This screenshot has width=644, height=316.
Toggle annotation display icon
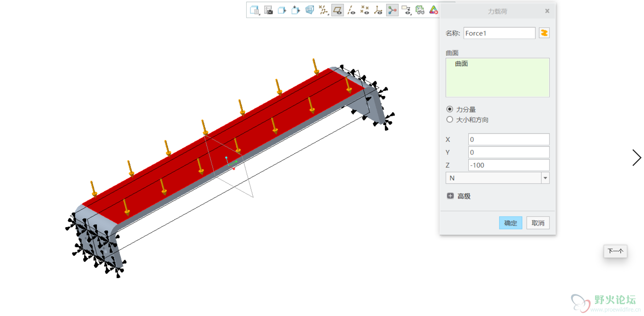click(x=406, y=10)
